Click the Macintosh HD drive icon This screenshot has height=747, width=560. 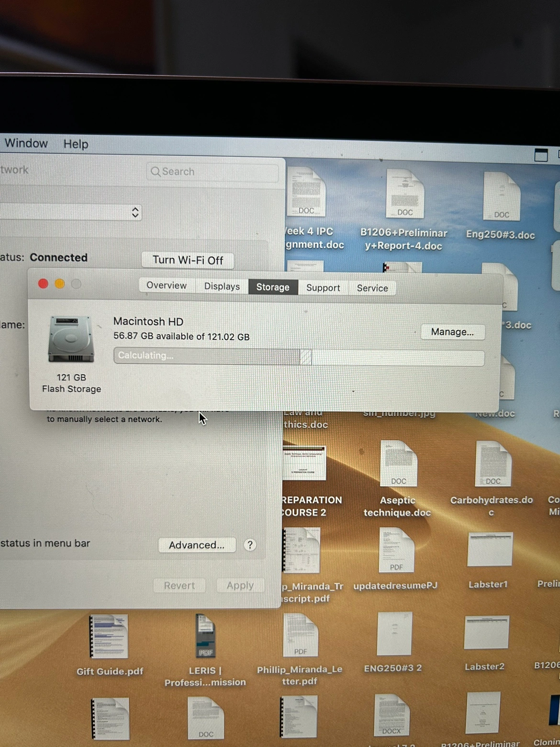click(71, 340)
